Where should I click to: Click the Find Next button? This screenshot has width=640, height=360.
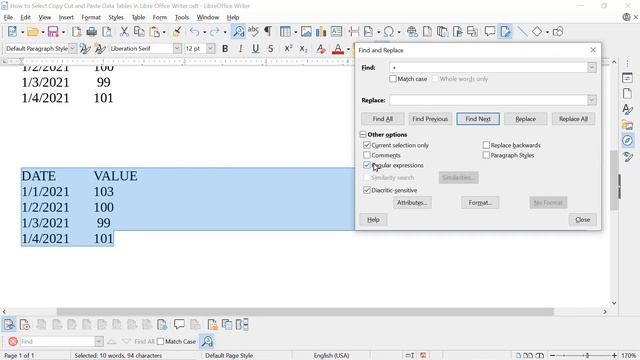tap(478, 119)
